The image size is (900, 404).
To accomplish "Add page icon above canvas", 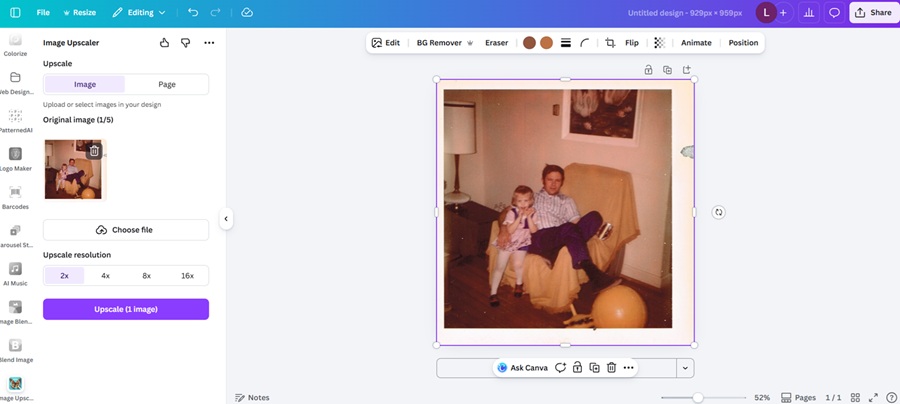I will [x=686, y=70].
